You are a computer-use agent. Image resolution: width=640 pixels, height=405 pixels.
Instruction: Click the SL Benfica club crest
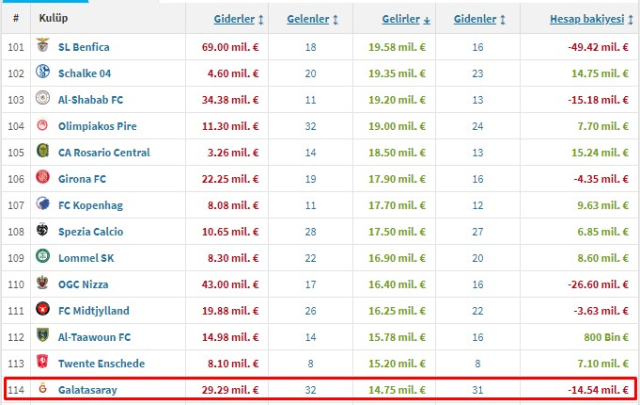tap(43, 45)
